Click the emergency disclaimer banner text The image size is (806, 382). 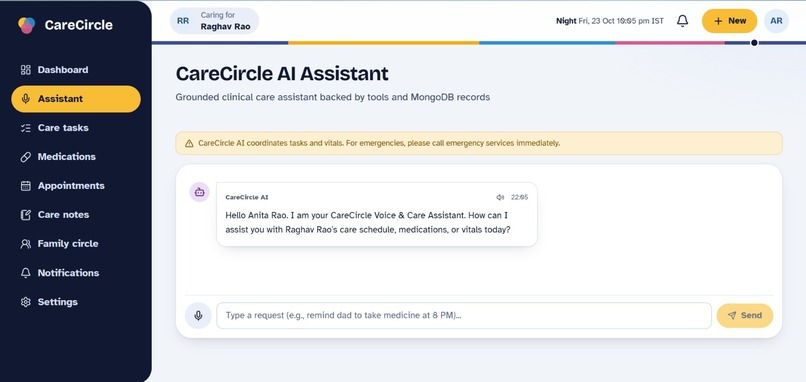coord(379,143)
